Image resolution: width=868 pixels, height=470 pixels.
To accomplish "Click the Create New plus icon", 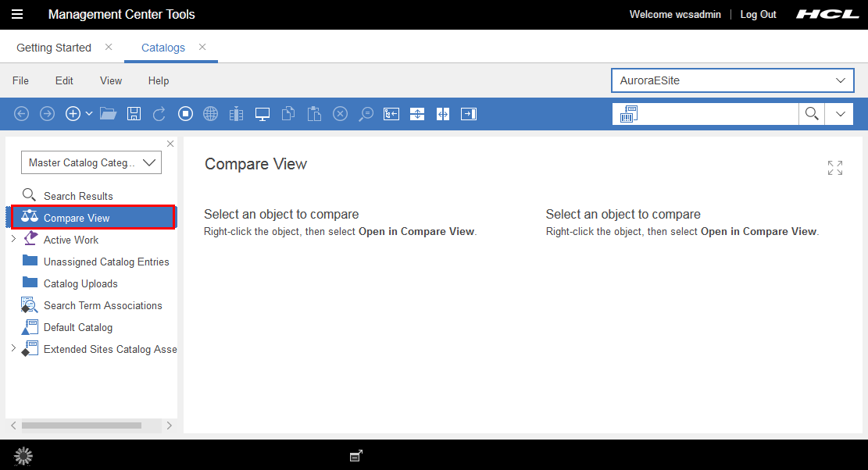I will coord(73,114).
